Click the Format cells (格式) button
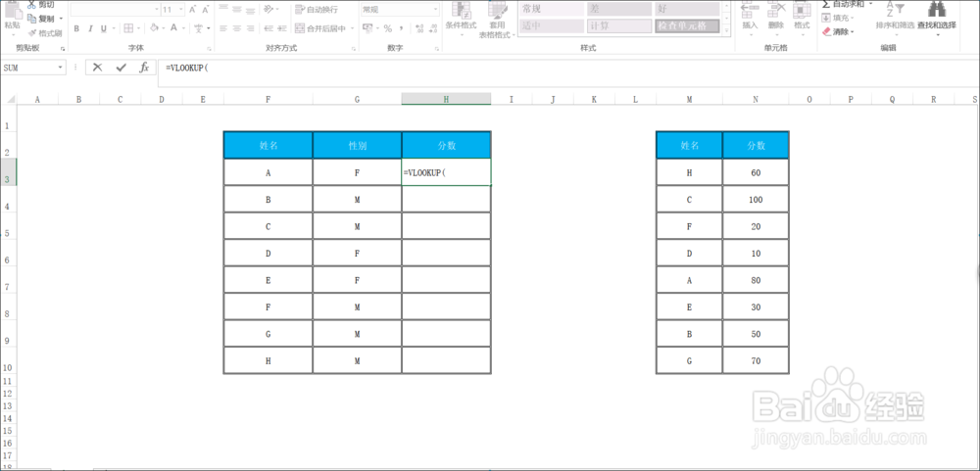This screenshot has width=980, height=471. pos(802,17)
